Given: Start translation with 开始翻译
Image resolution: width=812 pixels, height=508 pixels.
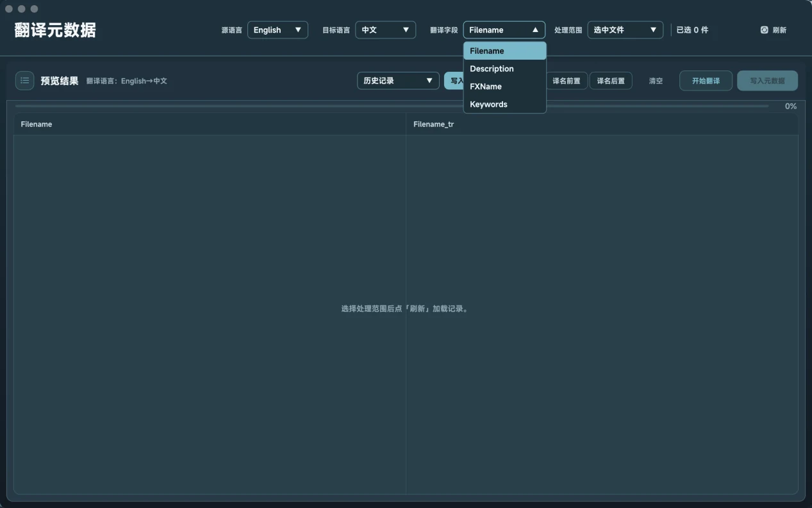Looking at the screenshot, I should coord(706,81).
